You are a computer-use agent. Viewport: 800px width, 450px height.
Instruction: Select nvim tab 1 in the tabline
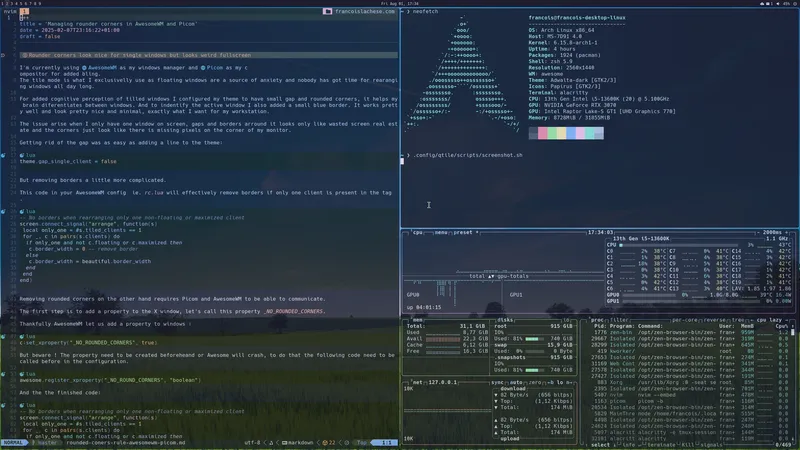[x=24, y=11]
